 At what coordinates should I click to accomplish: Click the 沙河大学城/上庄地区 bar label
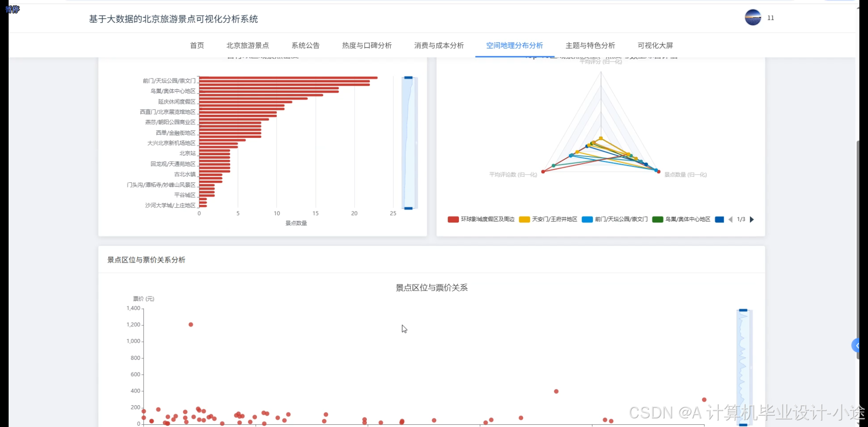click(170, 206)
